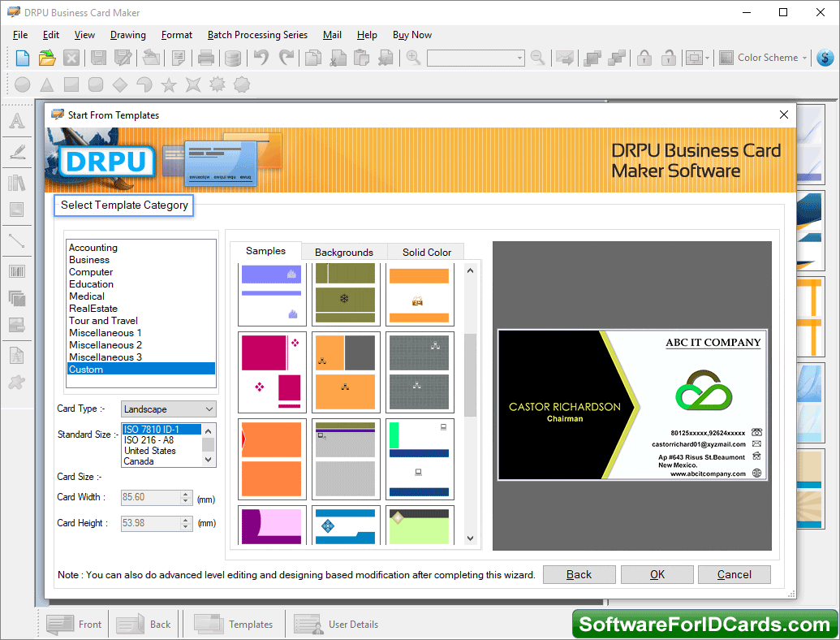Select the Line tool in left sidebar
The height and width of the screenshot is (640, 840).
(16, 240)
